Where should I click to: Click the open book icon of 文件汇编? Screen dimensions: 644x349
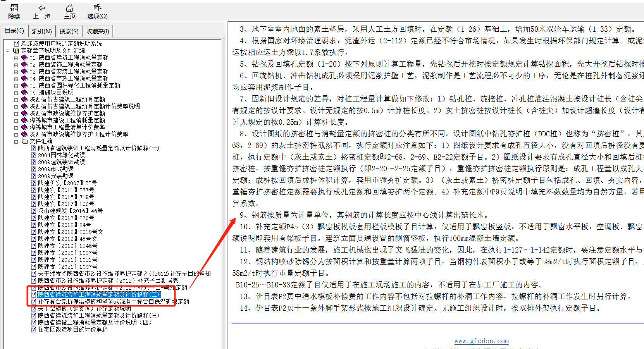pyautogui.click(x=24, y=141)
